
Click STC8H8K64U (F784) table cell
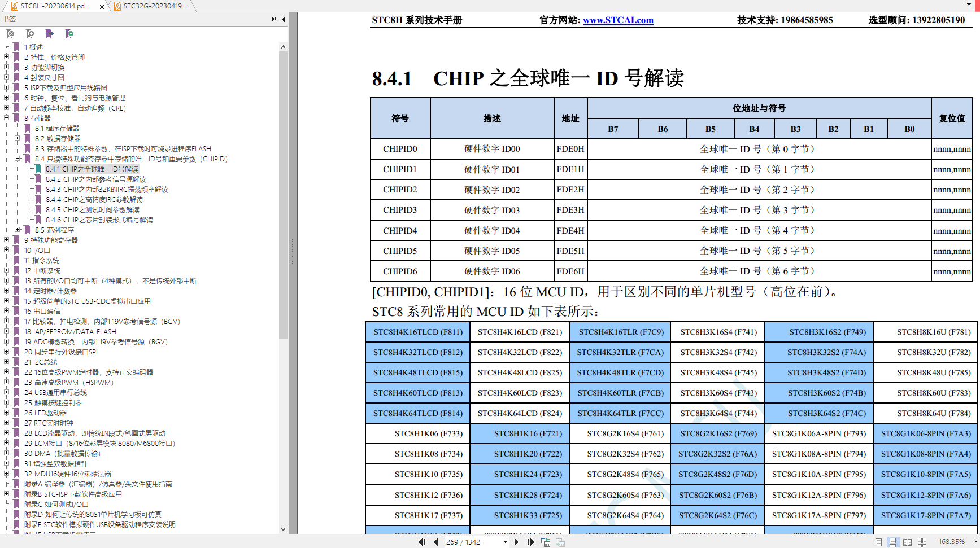(x=926, y=413)
